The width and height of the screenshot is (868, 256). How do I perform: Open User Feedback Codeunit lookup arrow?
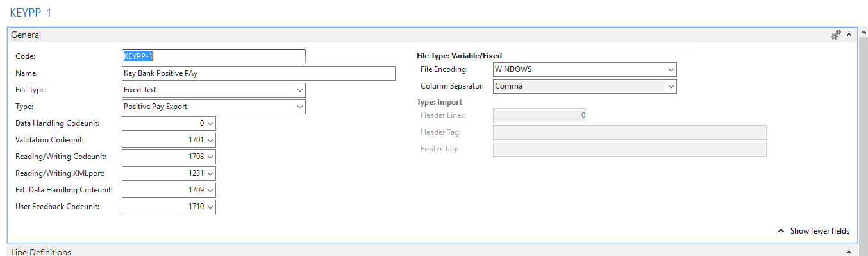210,207
